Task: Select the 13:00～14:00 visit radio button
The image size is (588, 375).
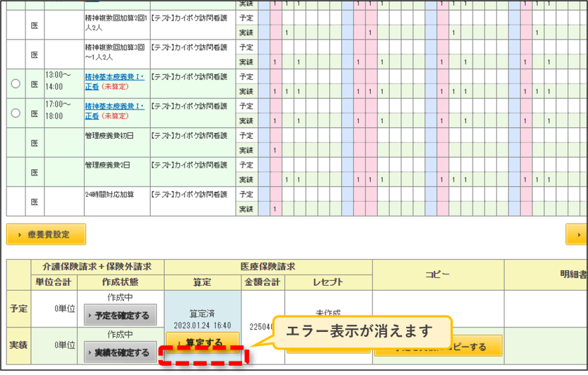Action: click(16, 83)
